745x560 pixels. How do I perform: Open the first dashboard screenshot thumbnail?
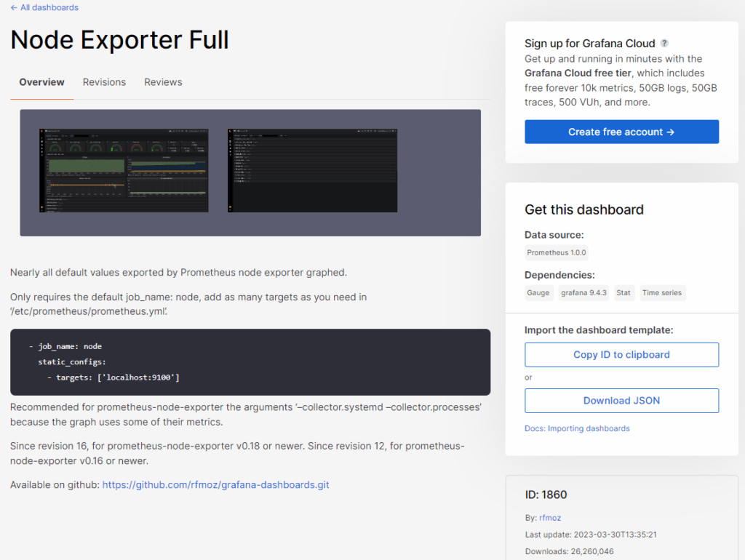tap(124, 170)
